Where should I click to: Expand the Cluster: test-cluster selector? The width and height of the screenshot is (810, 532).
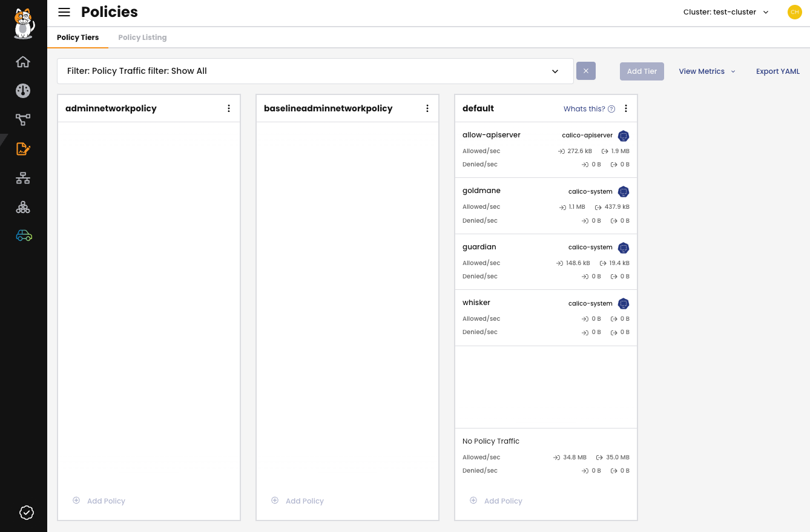point(726,12)
